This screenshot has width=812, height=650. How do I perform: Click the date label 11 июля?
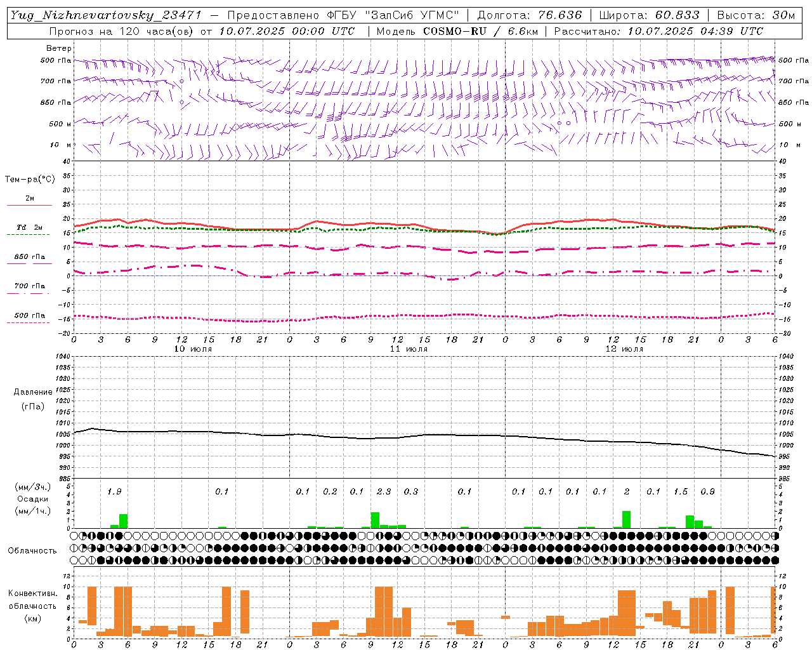point(409,349)
